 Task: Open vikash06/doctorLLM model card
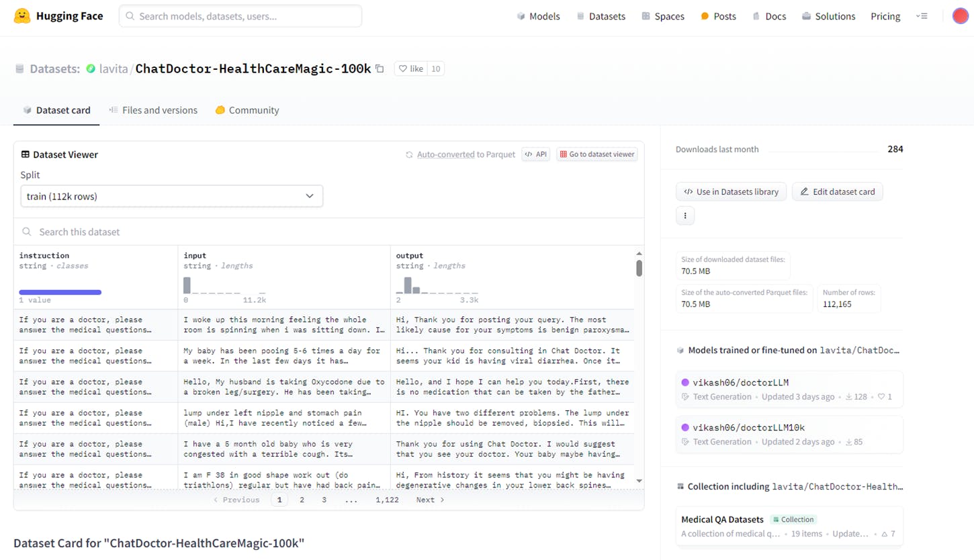[789, 389]
